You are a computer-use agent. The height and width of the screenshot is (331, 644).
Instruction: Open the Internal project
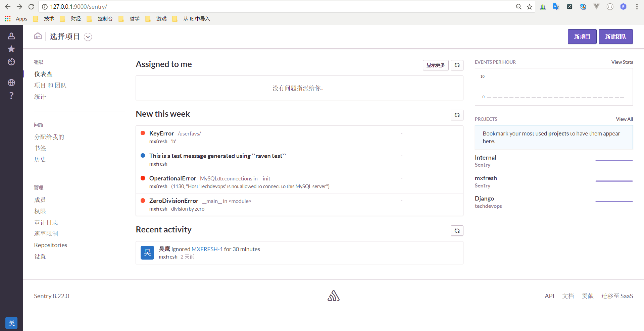[x=485, y=158]
